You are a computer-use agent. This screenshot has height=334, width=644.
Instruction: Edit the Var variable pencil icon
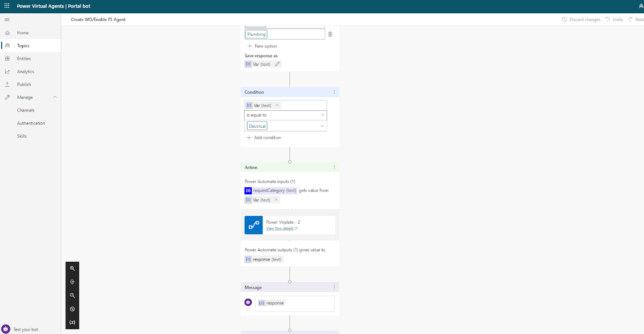277,64
